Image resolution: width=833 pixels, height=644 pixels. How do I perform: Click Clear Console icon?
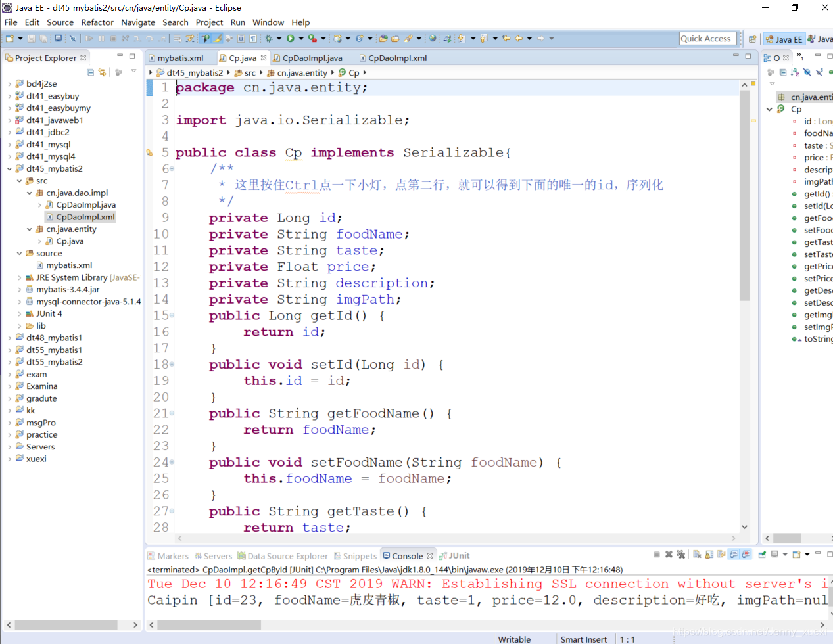coord(697,555)
